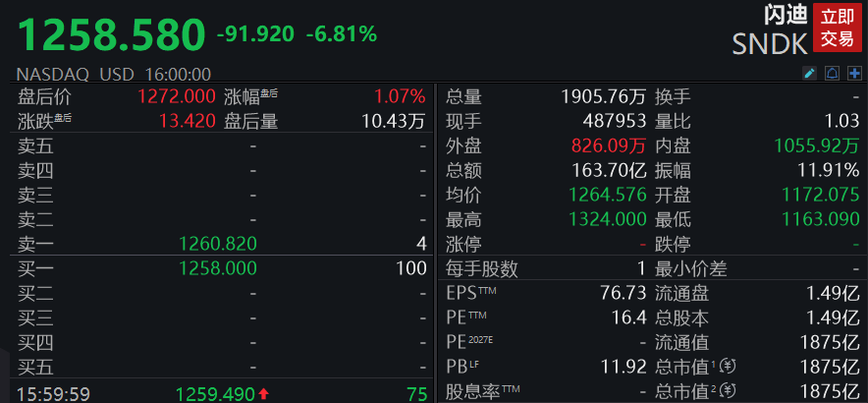Click the 15:59:59 last trade row

(x=222, y=393)
